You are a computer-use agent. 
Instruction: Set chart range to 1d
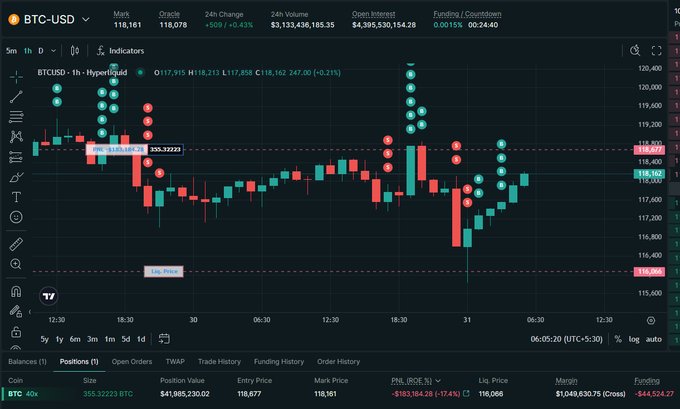click(141, 339)
